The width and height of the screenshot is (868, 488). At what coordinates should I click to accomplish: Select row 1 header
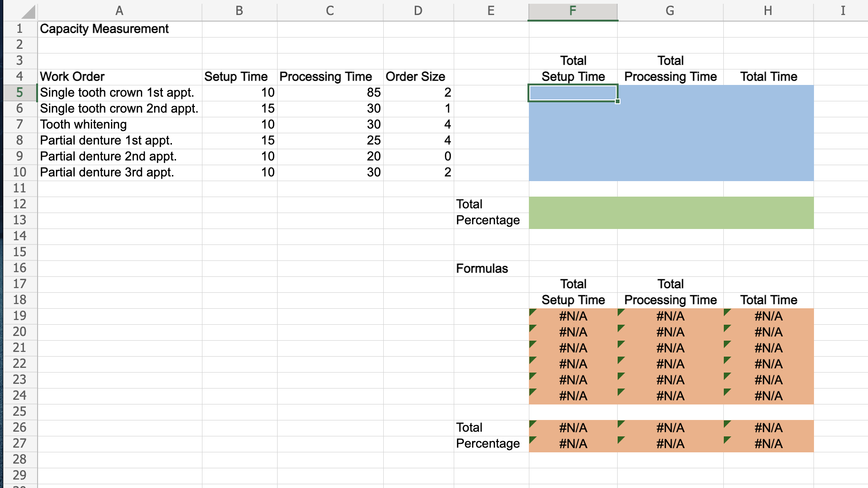20,29
